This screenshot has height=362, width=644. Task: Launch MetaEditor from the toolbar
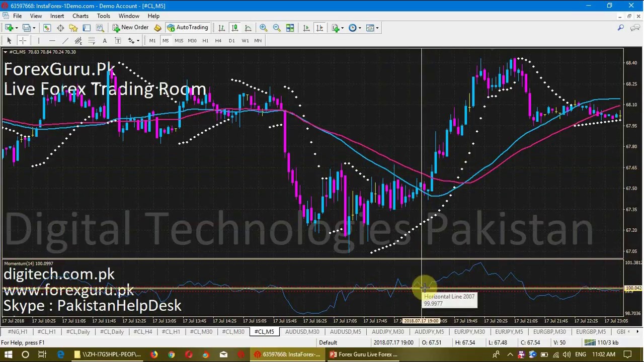point(157,28)
